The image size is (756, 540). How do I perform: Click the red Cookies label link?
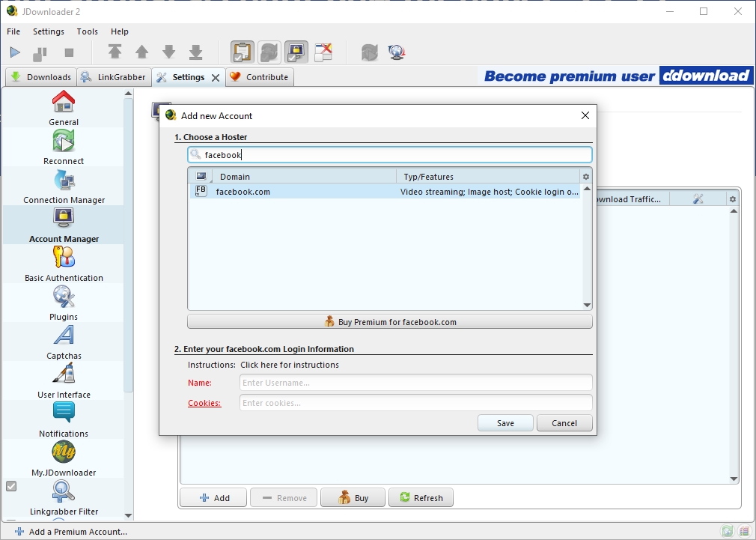(x=204, y=403)
